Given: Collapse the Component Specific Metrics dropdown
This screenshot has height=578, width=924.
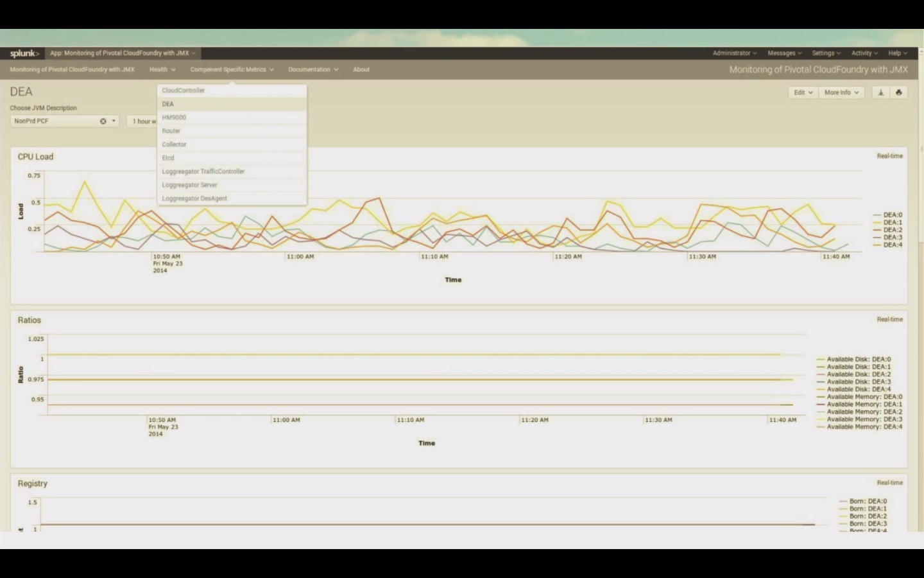Looking at the screenshot, I should coord(232,69).
